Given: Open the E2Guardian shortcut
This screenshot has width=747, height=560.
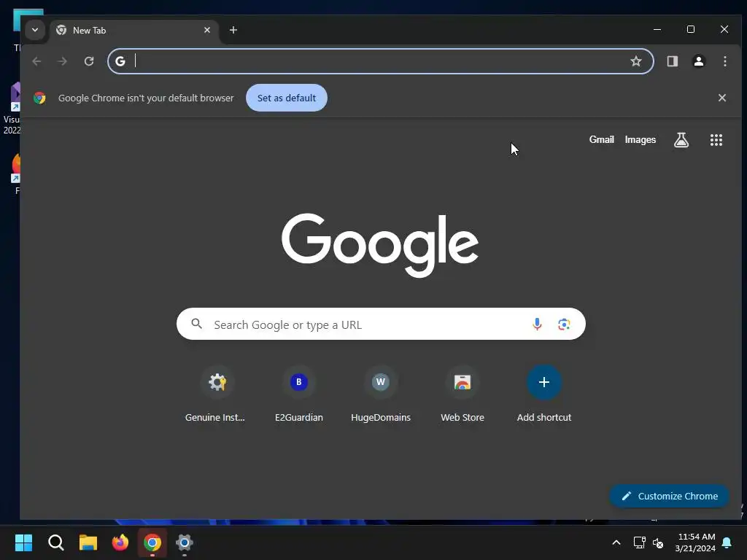Looking at the screenshot, I should [x=298, y=394].
